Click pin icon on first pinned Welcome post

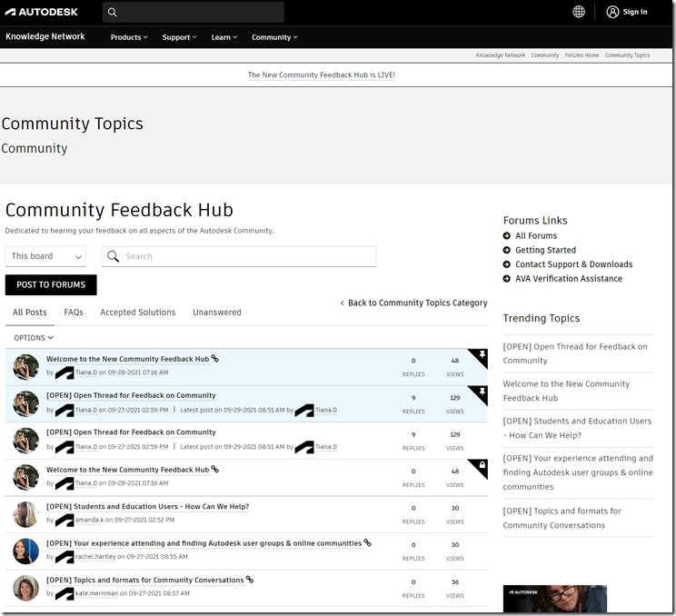(x=482, y=354)
